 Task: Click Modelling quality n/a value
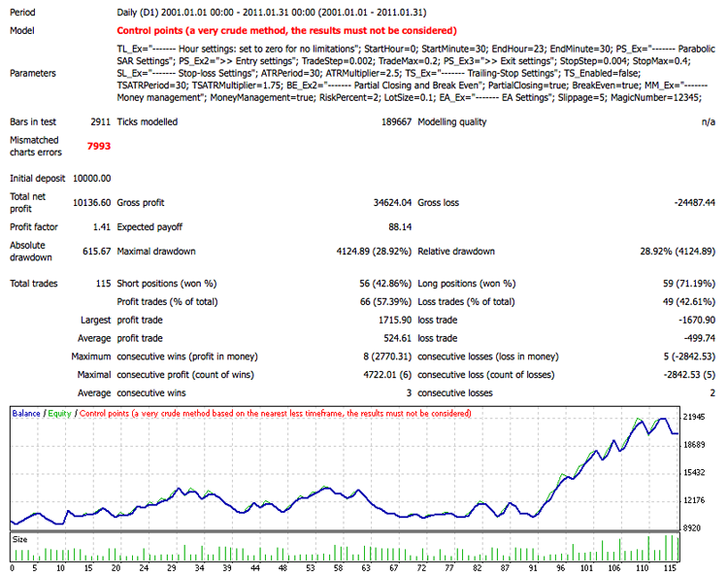pos(709,122)
